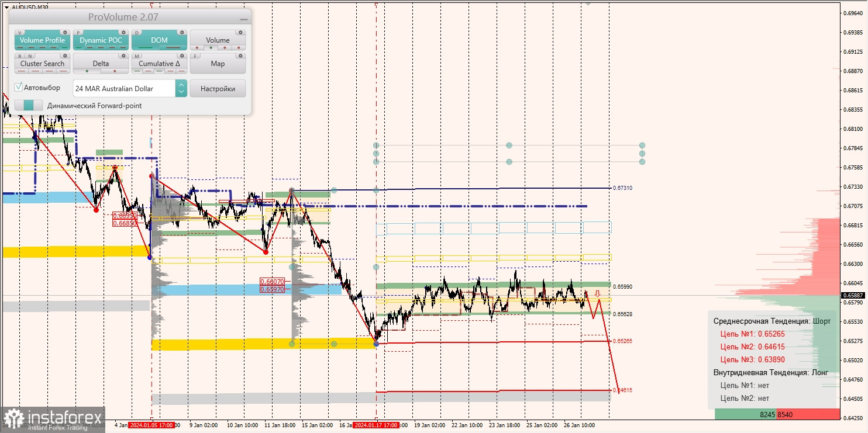Toggle red-dot segment under Delta
Screen dimensions: 868x433
(115, 71)
